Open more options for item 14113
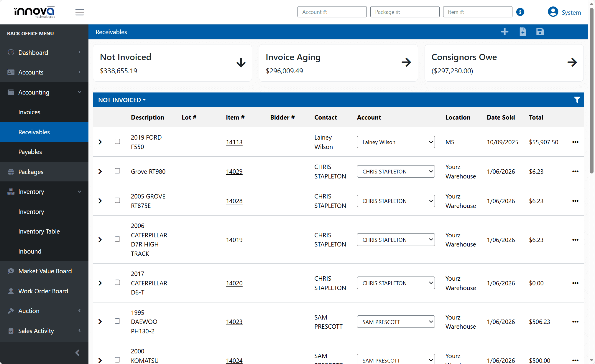 click(x=575, y=142)
